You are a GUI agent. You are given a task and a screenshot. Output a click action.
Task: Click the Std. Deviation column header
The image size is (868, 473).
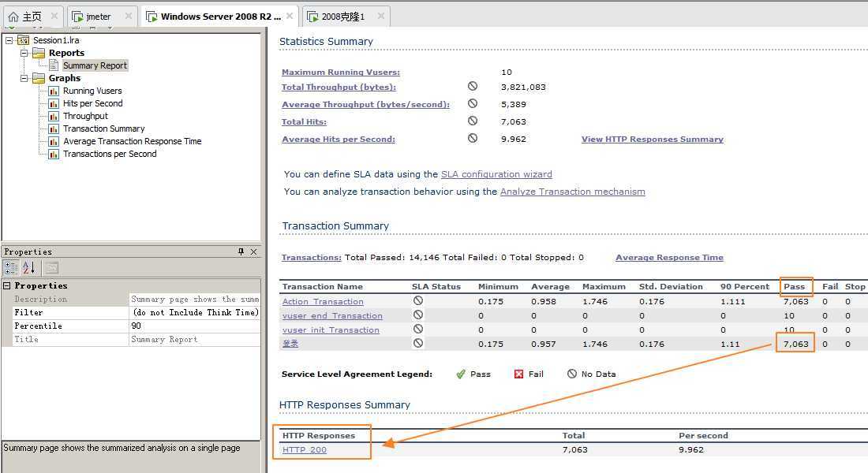(671, 287)
